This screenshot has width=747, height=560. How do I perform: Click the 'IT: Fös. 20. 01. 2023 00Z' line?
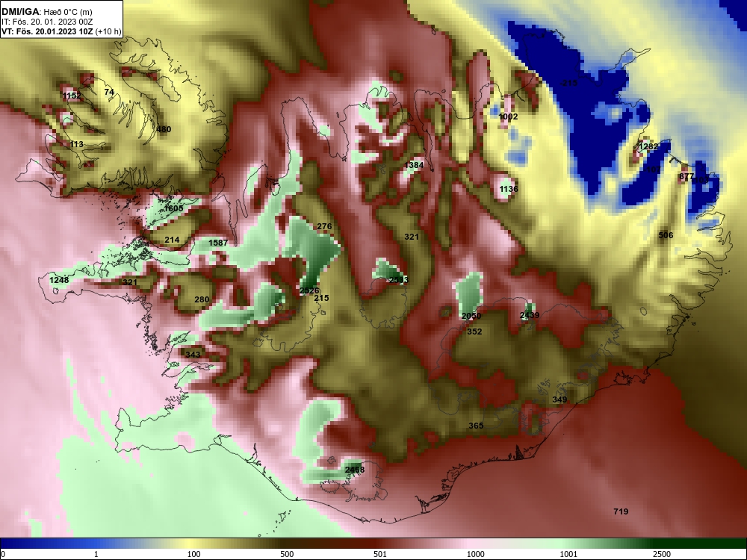(x=49, y=22)
